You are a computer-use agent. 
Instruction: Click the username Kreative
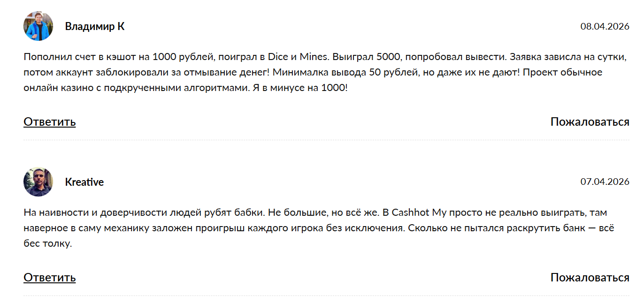(x=84, y=182)
